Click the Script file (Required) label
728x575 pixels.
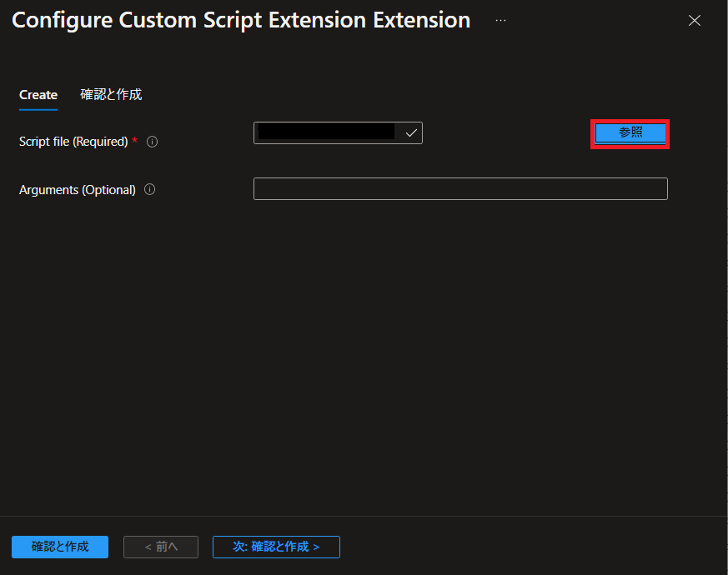[73, 142]
